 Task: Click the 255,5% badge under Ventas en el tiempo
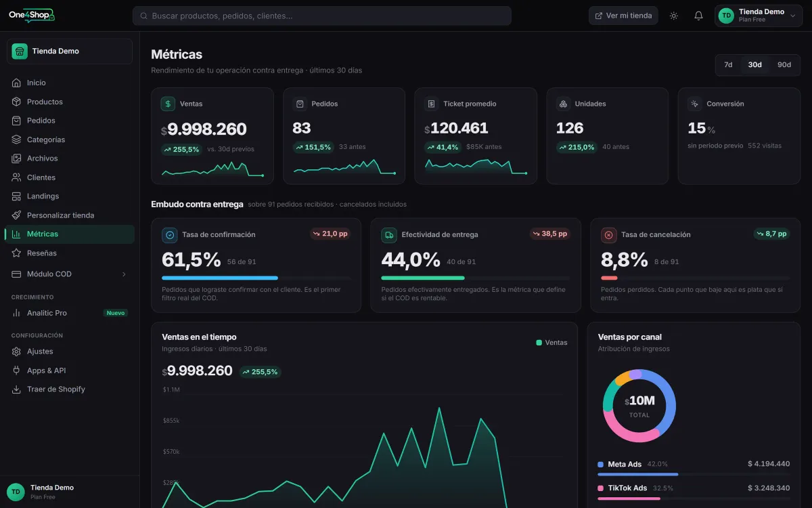click(x=260, y=372)
